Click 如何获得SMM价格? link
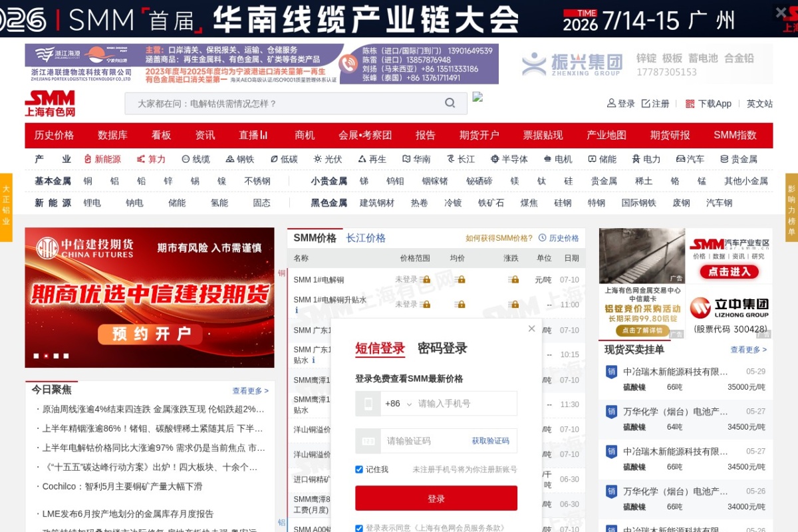This screenshot has width=798, height=532. [x=499, y=238]
